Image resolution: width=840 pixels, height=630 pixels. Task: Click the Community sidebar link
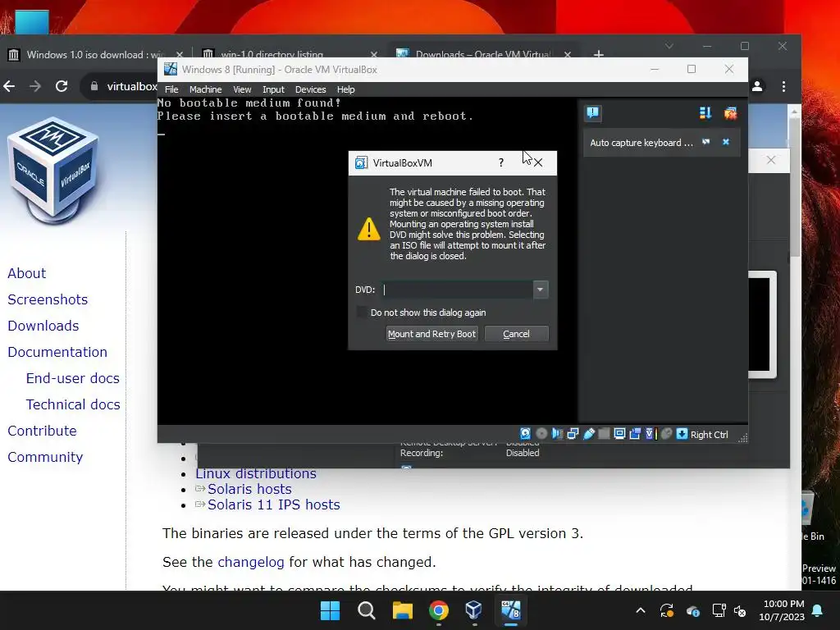[46, 457]
